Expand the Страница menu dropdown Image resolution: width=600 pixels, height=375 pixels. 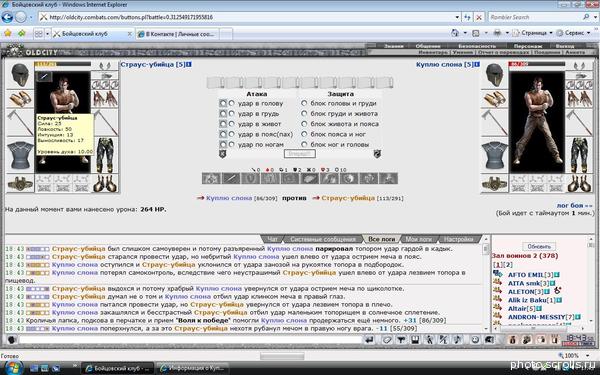point(551,33)
